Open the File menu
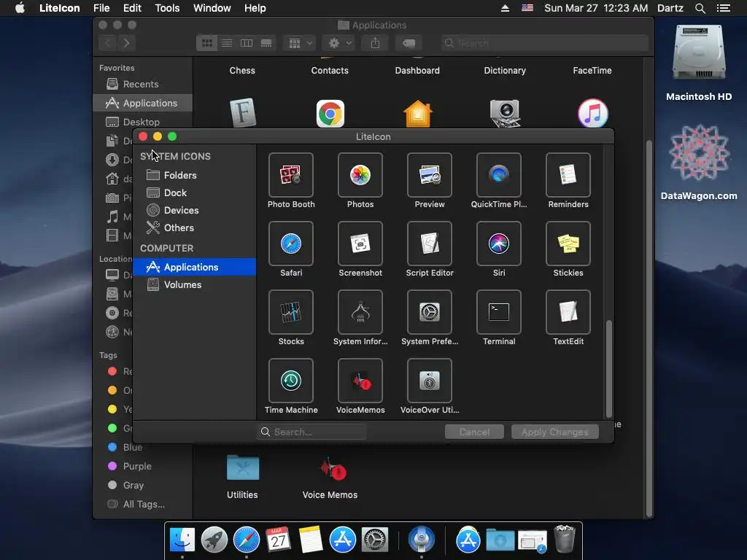The height and width of the screenshot is (560, 747). pyautogui.click(x=101, y=8)
